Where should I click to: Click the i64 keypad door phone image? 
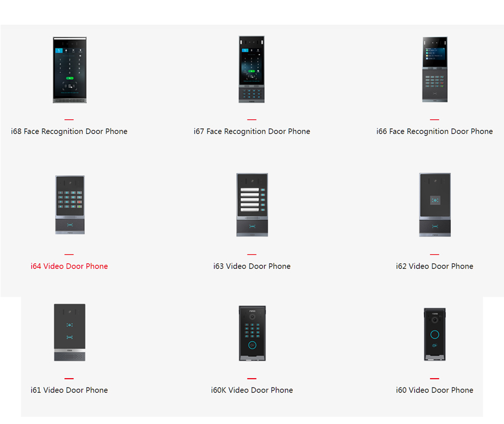coord(69,204)
